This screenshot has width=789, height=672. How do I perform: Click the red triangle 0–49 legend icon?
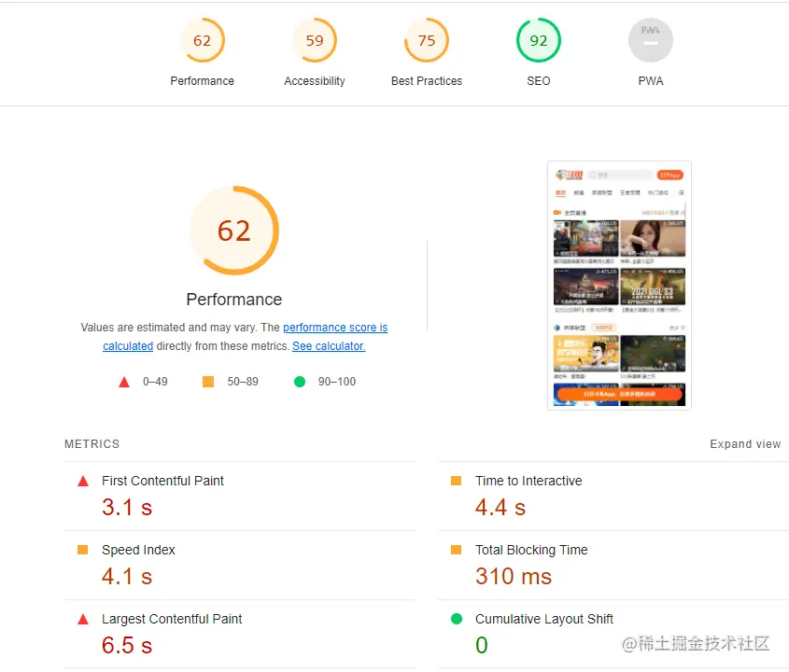click(124, 383)
